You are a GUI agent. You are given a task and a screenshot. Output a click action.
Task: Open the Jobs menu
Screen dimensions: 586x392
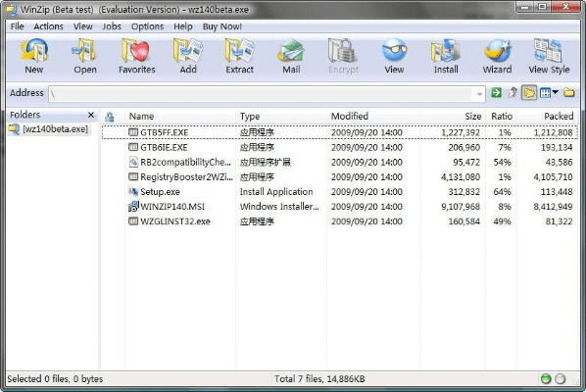(x=112, y=26)
